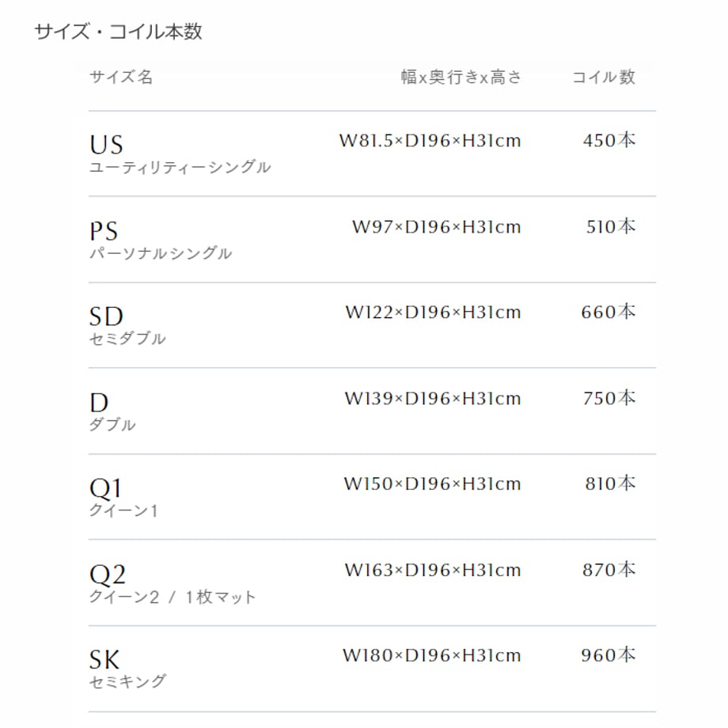Select the US size label
Image resolution: width=728 pixels, height=728 pixels.
coord(106,144)
